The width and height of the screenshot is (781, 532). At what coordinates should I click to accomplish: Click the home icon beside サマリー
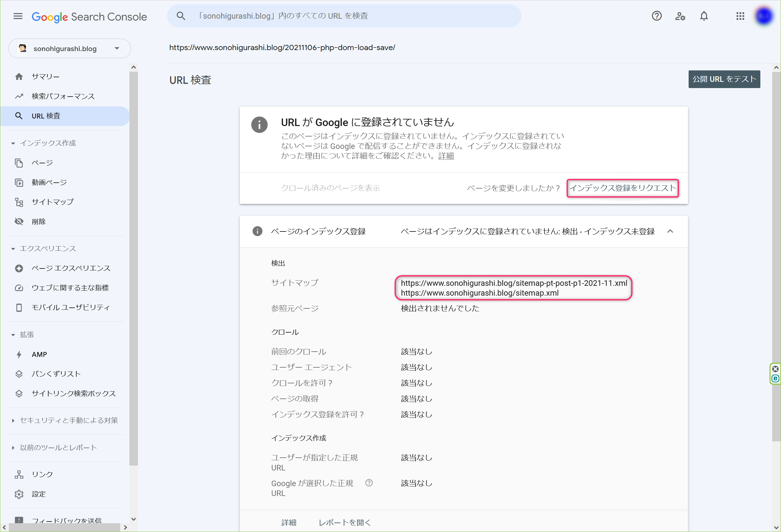[19, 77]
